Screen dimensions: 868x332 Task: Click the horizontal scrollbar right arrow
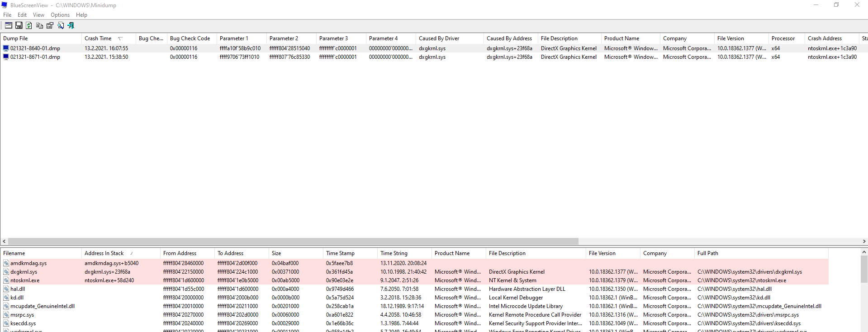click(x=864, y=242)
